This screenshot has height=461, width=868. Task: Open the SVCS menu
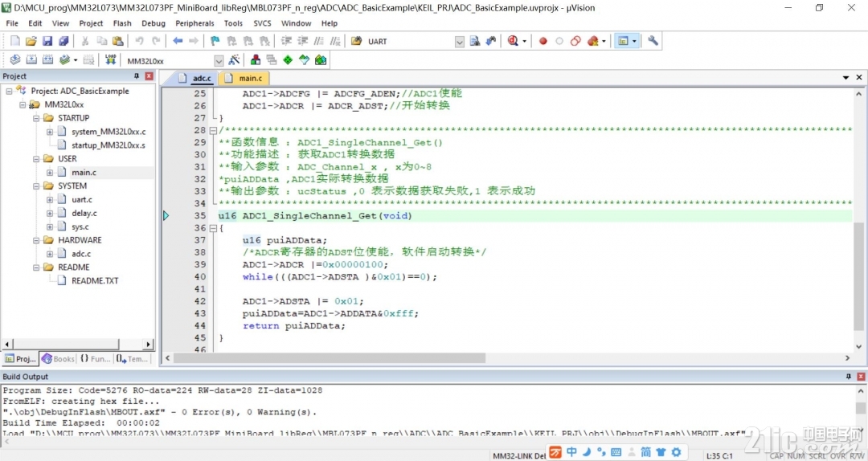(x=262, y=23)
